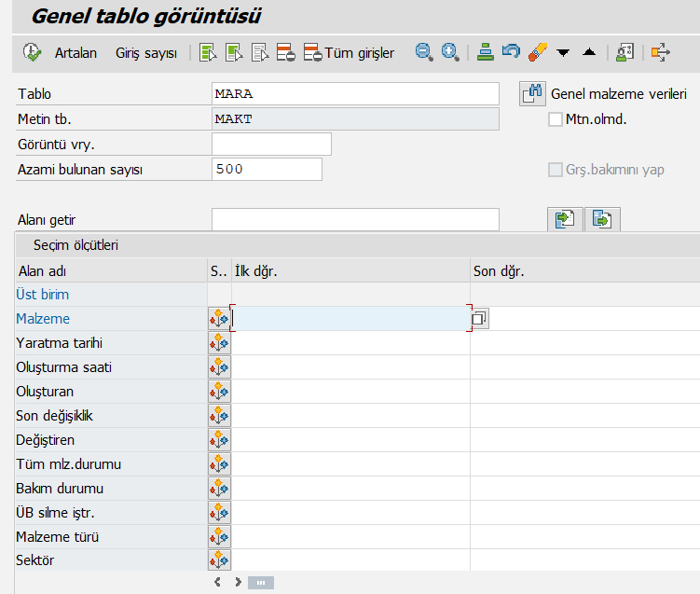Click the black up-triangle in toolbar
The image size is (700, 594).
(588, 53)
